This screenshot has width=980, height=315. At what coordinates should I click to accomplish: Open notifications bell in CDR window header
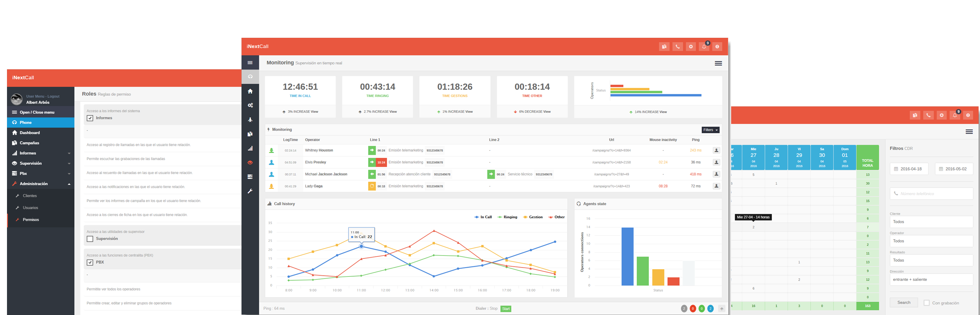tap(955, 115)
